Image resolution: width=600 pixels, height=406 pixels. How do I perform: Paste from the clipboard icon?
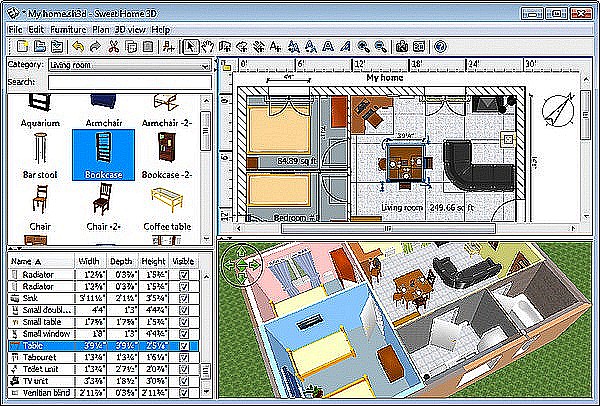click(x=148, y=47)
